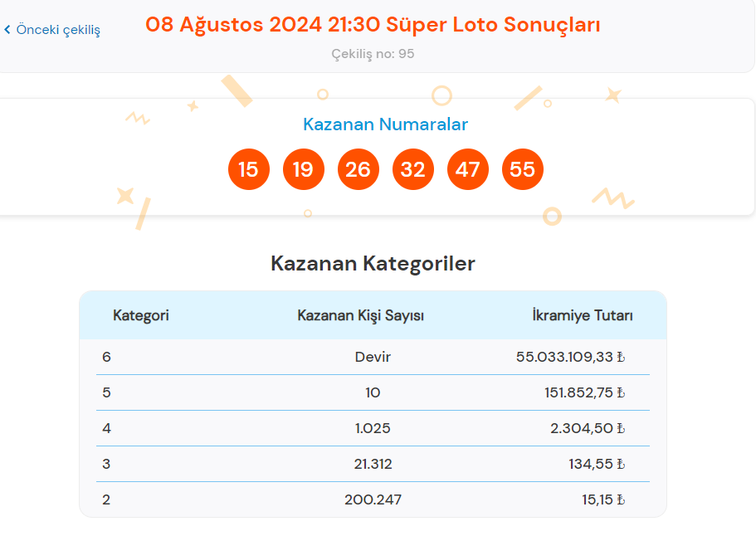Select the Devir cell in category 6 row
Image resolution: width=756 pixels, height=536 pixels.
pyautogui.click(x=373, y=357)
